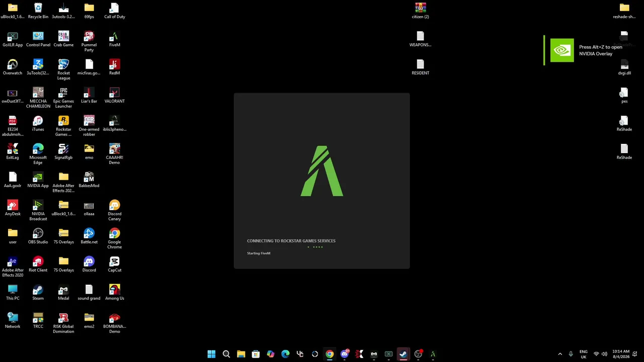Click the Battle.net desktop icon
Screen dimensions: 644x362
[89, 236]
